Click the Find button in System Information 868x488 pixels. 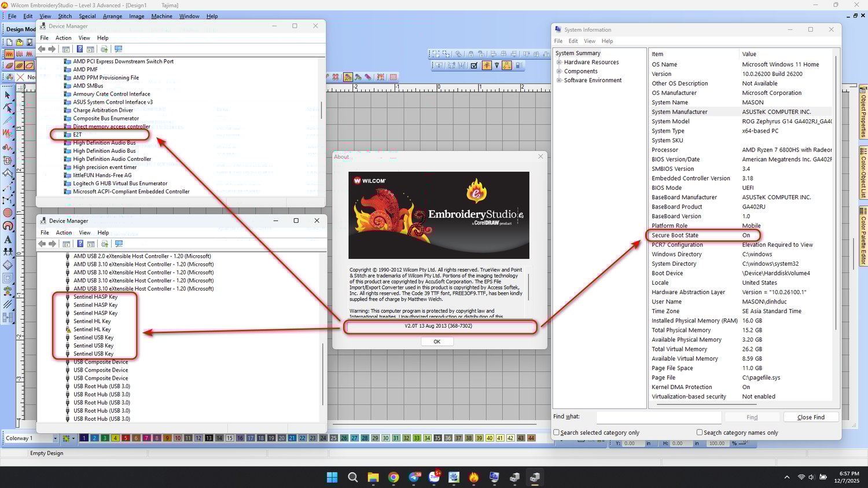coord(752,417)
